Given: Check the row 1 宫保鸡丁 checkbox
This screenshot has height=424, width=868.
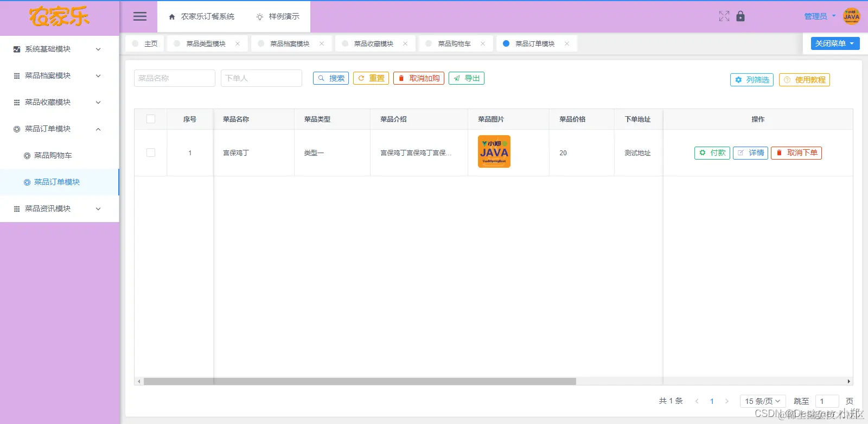Looking at the screenshot, I should pos(151,153).
